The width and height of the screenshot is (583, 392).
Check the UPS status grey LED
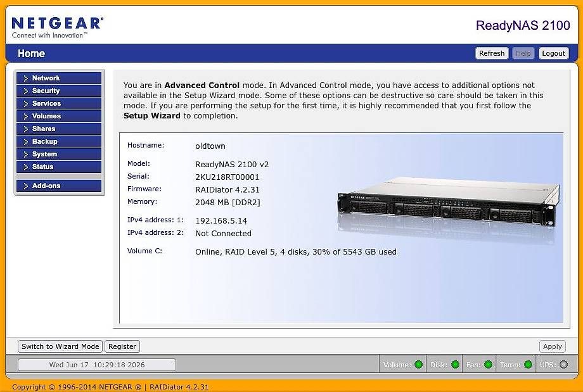(563, 365)
